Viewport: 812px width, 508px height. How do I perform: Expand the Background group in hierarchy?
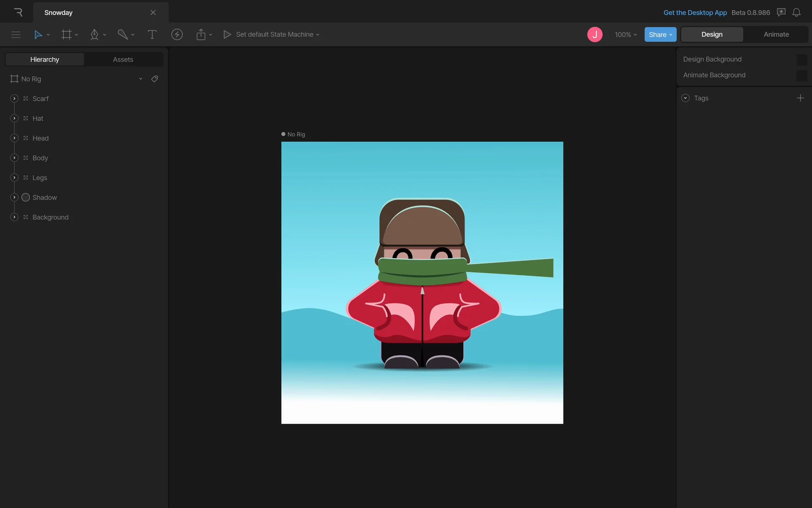[x=14, y=217]
